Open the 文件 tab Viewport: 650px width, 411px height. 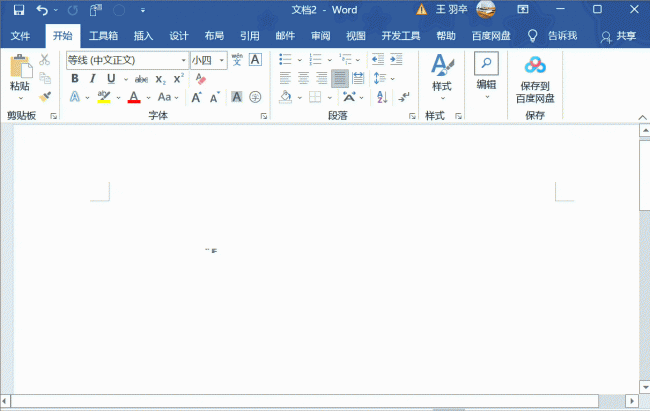pos(20,36)
